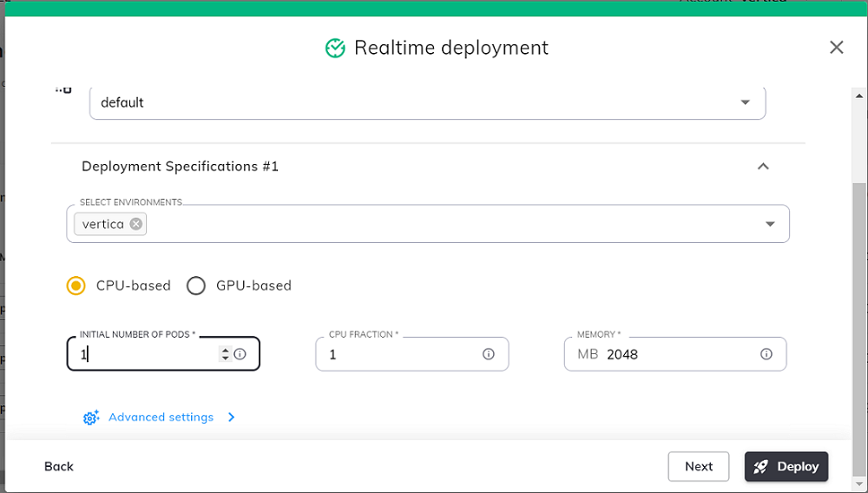
Task: Increase the initial number of pods
Action: 225,350
